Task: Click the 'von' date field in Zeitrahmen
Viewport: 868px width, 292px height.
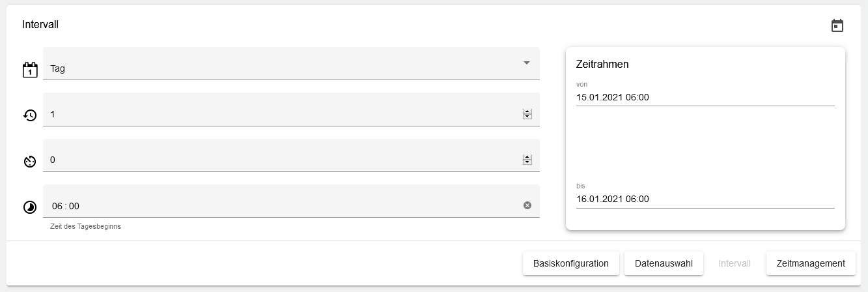Action: [x=705, y=97]
